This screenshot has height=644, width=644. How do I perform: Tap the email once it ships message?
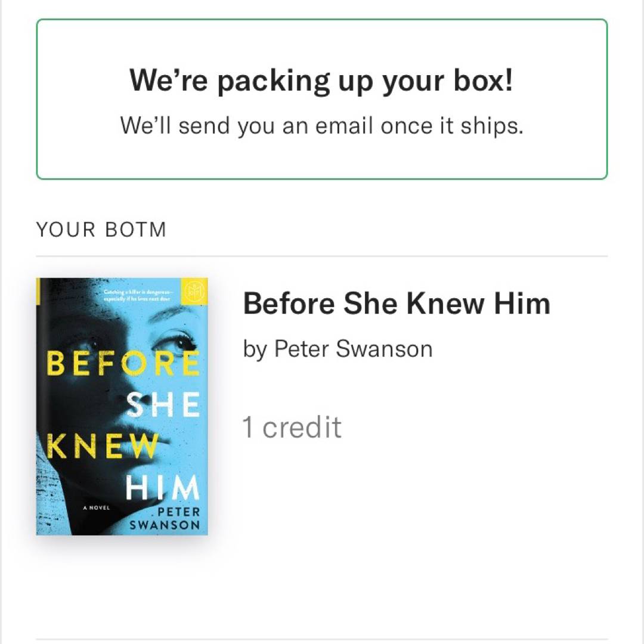pyautogui.click(x=321, y=125)
